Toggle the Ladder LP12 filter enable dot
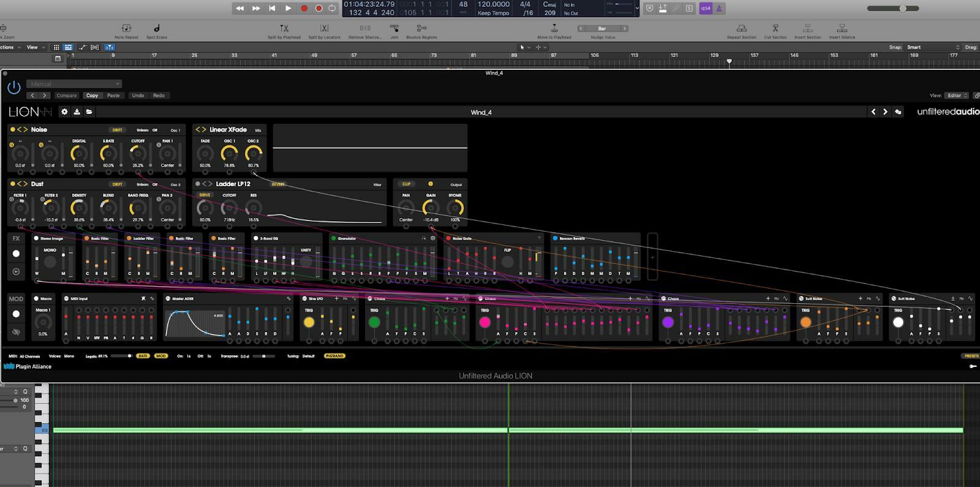 click(198, 184)
